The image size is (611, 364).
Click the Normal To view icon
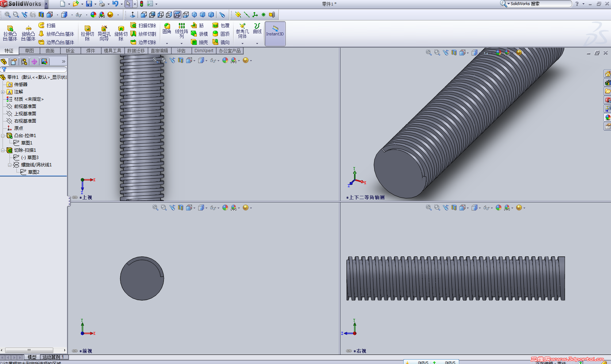pos(132,15)
